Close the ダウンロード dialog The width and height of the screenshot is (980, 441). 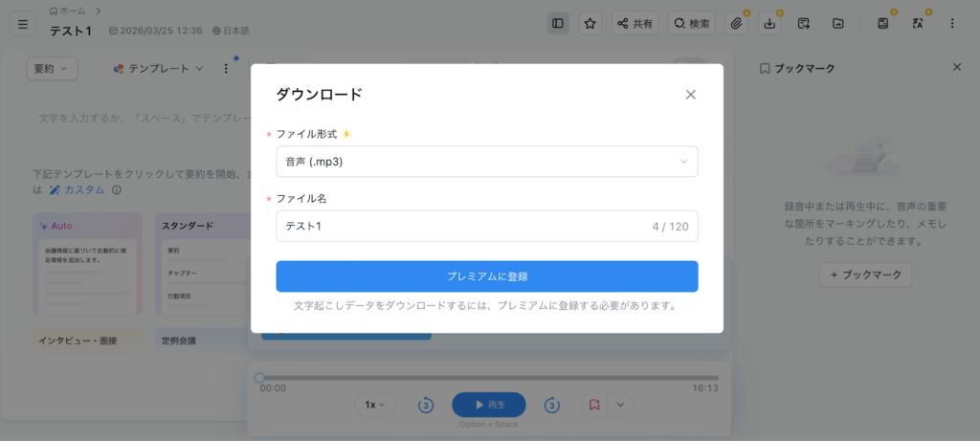[x=691, y=95]
